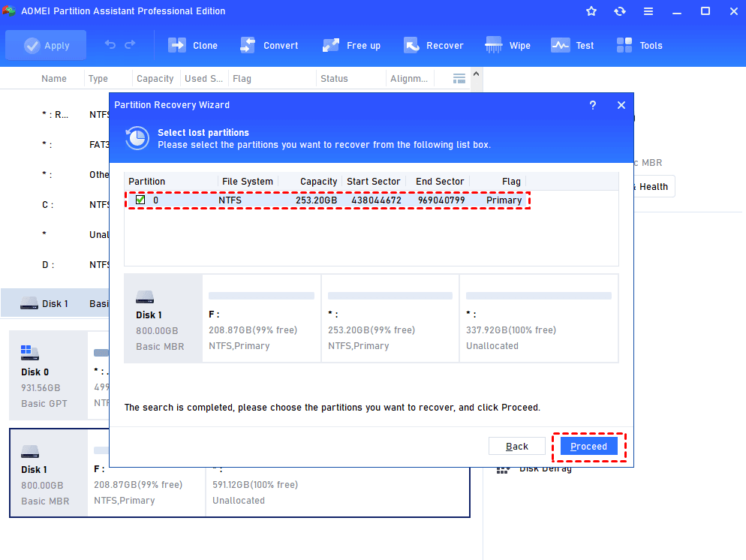Image resolution: width=746 pixels, height=560 pixels.
Task: Open the hamburger menu in title bar
Action: pyautogui.click(x=648, y=11)
